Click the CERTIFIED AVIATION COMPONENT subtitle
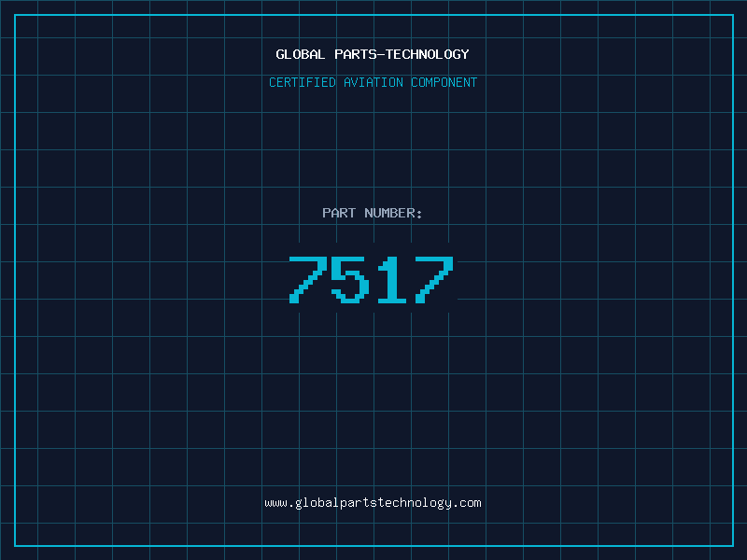747x560 pixels. 373,82
